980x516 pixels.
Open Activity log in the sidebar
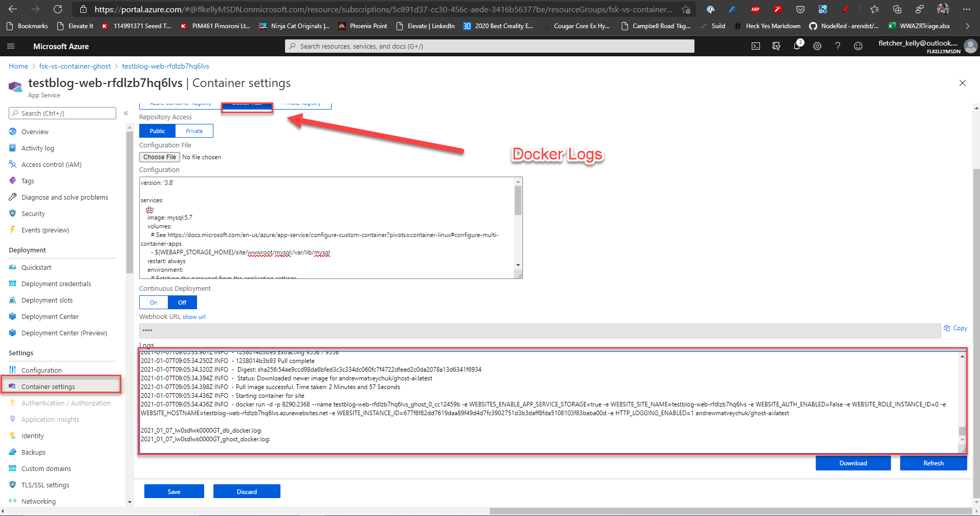37,148
